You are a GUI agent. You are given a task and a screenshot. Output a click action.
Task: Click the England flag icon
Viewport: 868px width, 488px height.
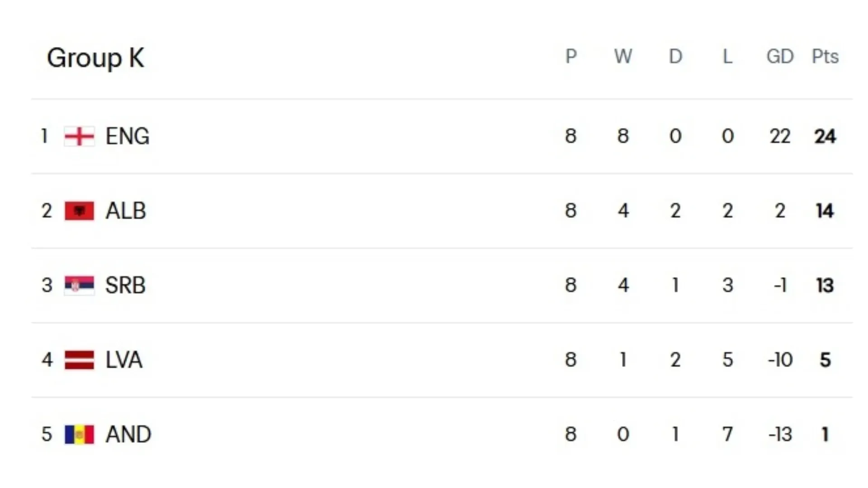tap(79, 136)
